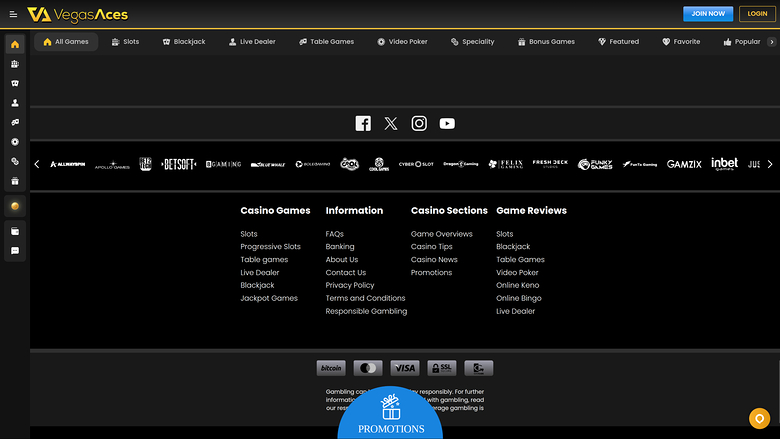
Task: Click the Betsoft provider logo
Action: pyautogui.click(x=179, y=164)
